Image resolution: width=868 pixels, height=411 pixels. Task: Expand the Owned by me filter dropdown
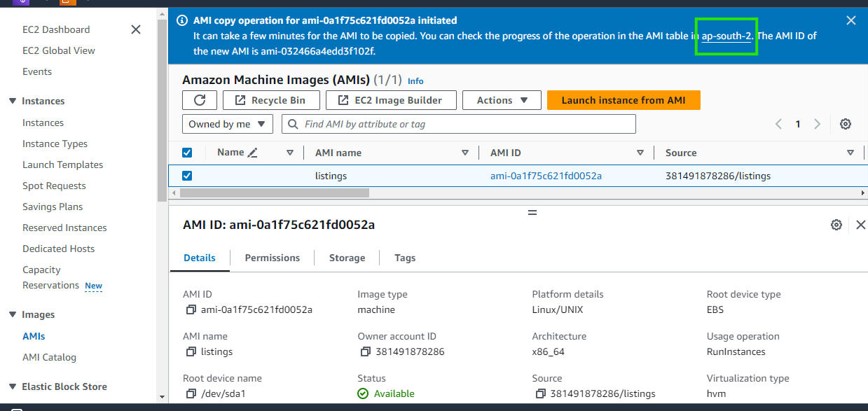tap(228, 124)
